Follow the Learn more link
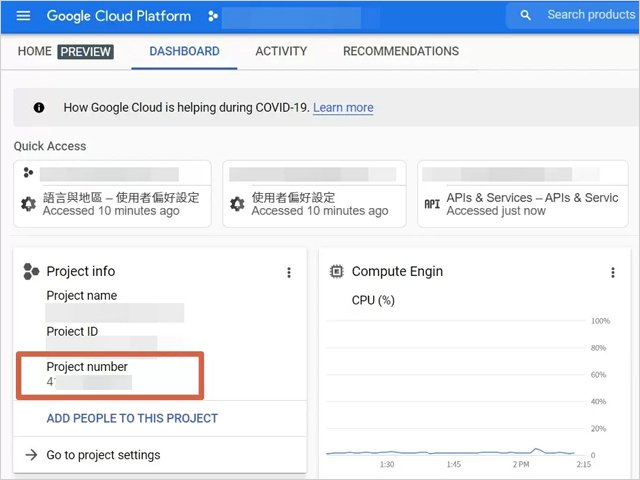The height and width of the screenshot is (480, 640). pos(343,107)
